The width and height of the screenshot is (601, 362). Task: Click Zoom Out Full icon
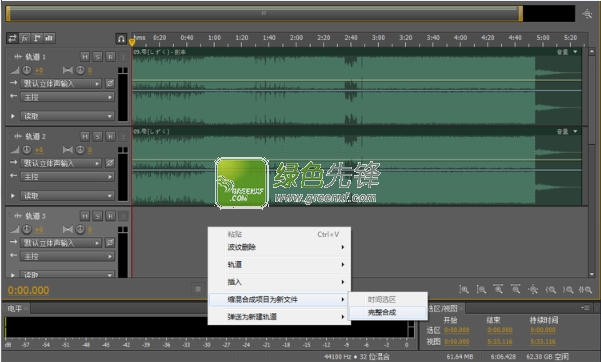(533, 290)
